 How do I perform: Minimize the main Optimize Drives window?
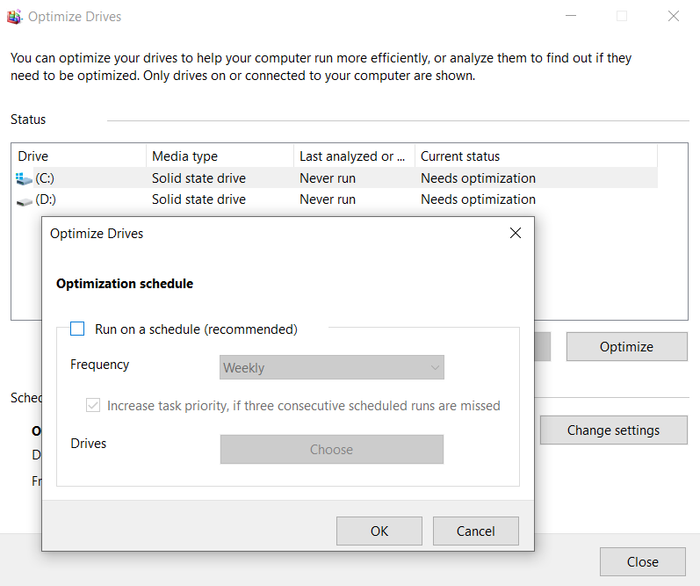tap(570, 17)
